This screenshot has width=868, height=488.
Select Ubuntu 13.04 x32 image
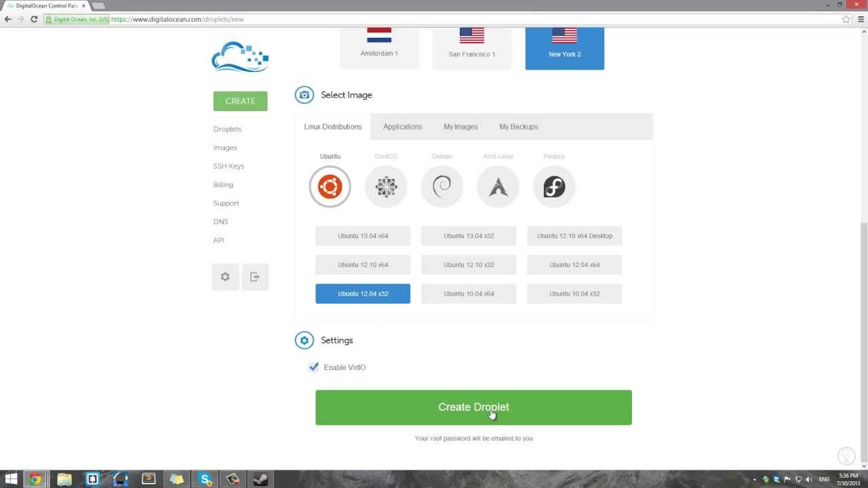[x=469, y=236]
